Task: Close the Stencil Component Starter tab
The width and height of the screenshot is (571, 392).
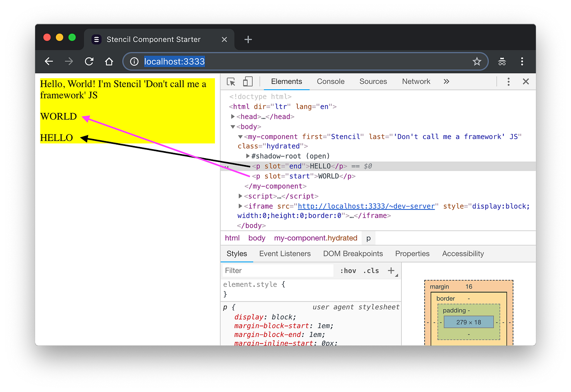Action: [224, 40]
